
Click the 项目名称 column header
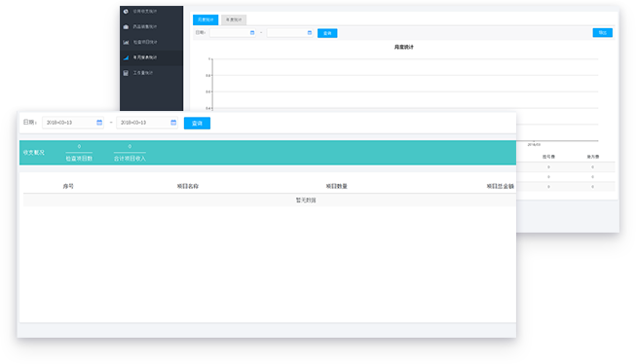188,187
